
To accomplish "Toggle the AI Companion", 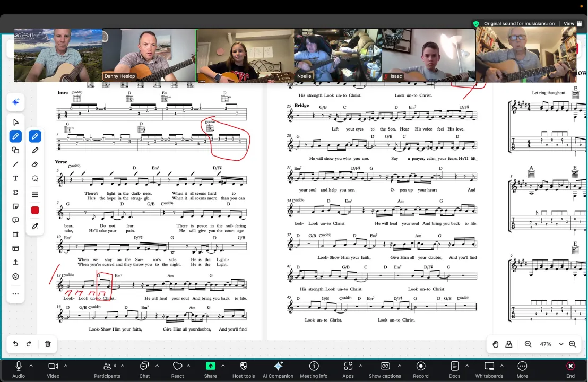I will click(x=278, y=370).
